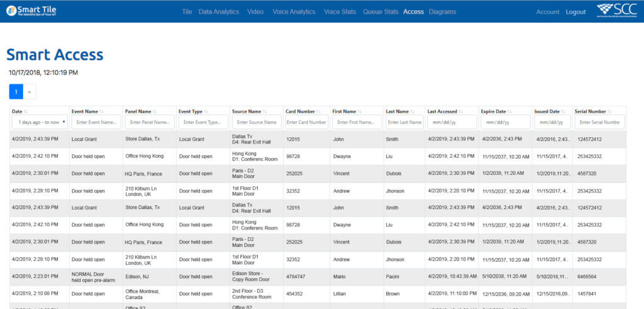Screen dimensions: 644x309
Task: Open the Voice Analytics tab
Action: [x=294, y=12]
